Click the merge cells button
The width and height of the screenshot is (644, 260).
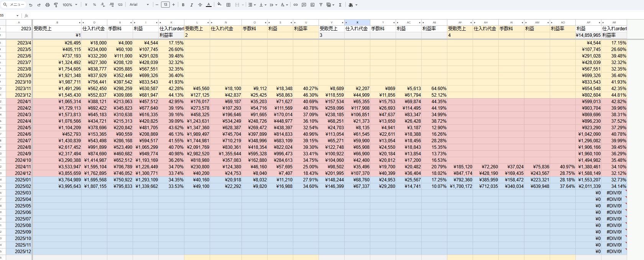coord(237,5)
